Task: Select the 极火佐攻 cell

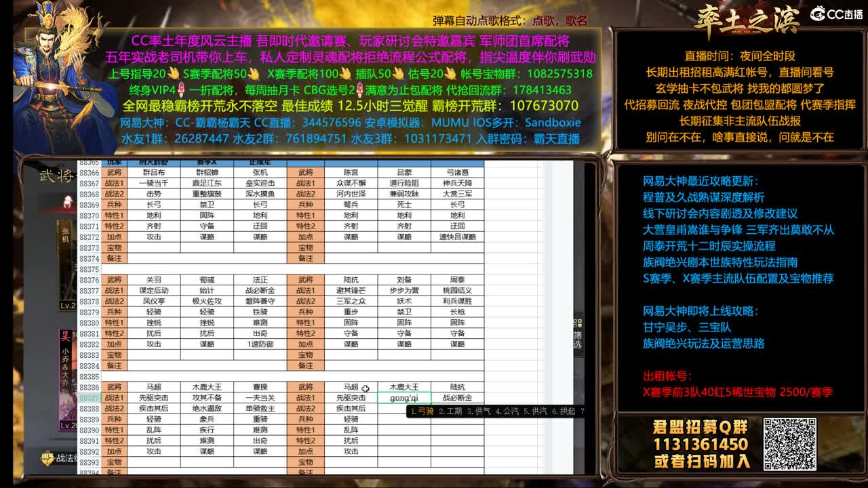Action: click(x=207, y=301)
